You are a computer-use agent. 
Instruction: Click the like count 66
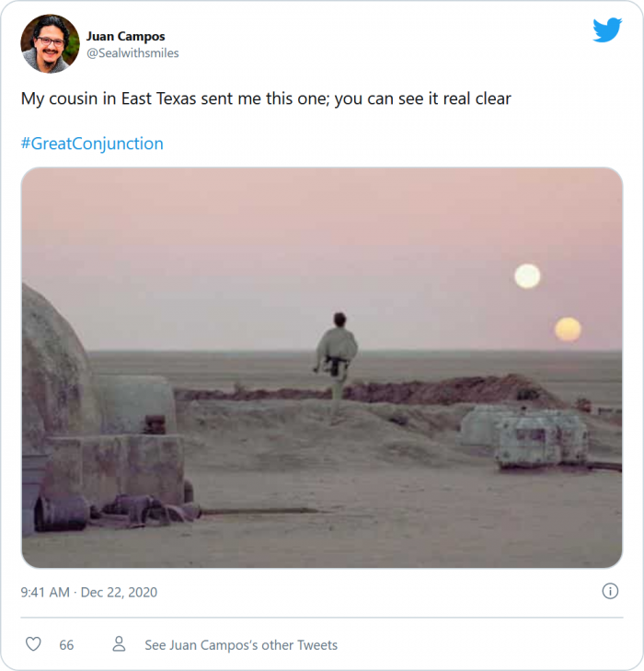66,645
